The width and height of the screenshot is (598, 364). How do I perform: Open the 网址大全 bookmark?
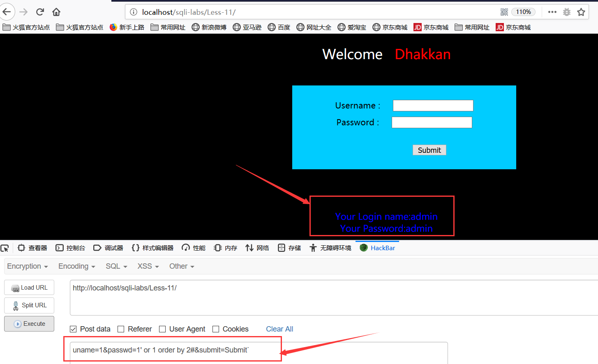[314, 27]
